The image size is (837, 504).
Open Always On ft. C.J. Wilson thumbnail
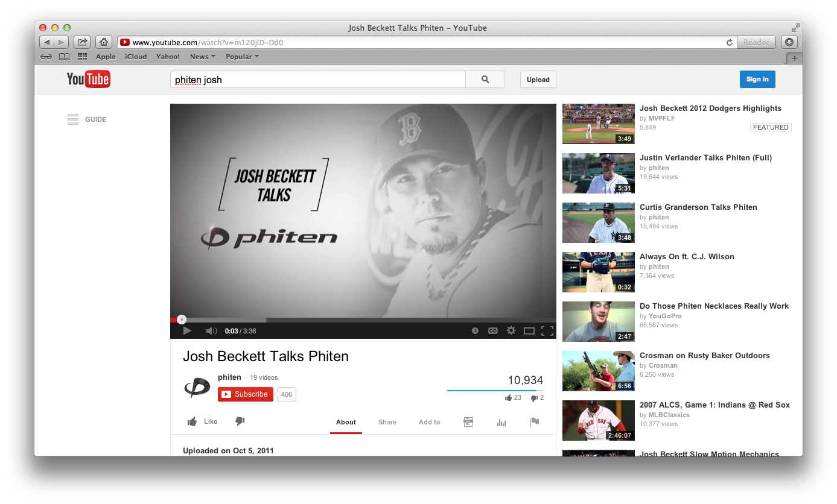pyautogui.click(x=598, y=272)
